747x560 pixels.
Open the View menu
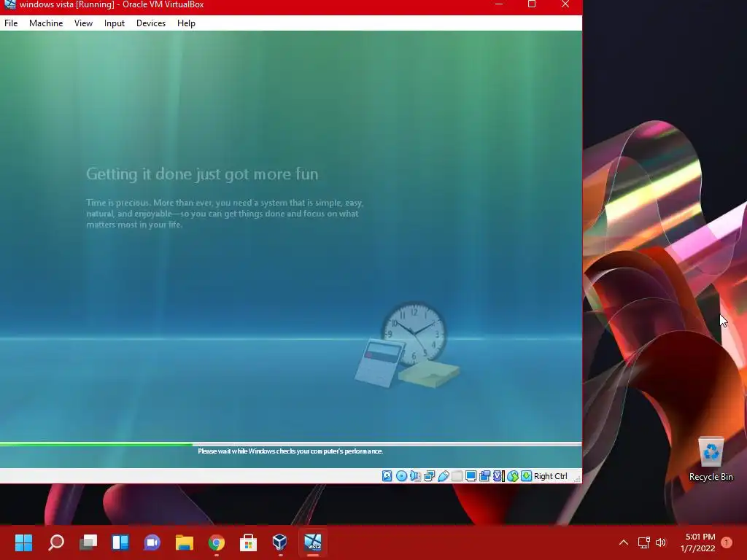[83, 23]
